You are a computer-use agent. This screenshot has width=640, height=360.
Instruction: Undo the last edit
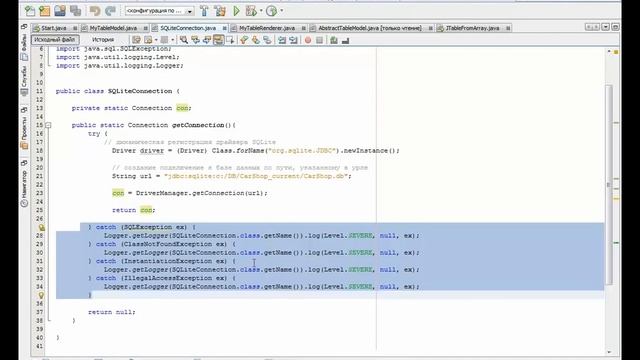[x=95, y=11]
